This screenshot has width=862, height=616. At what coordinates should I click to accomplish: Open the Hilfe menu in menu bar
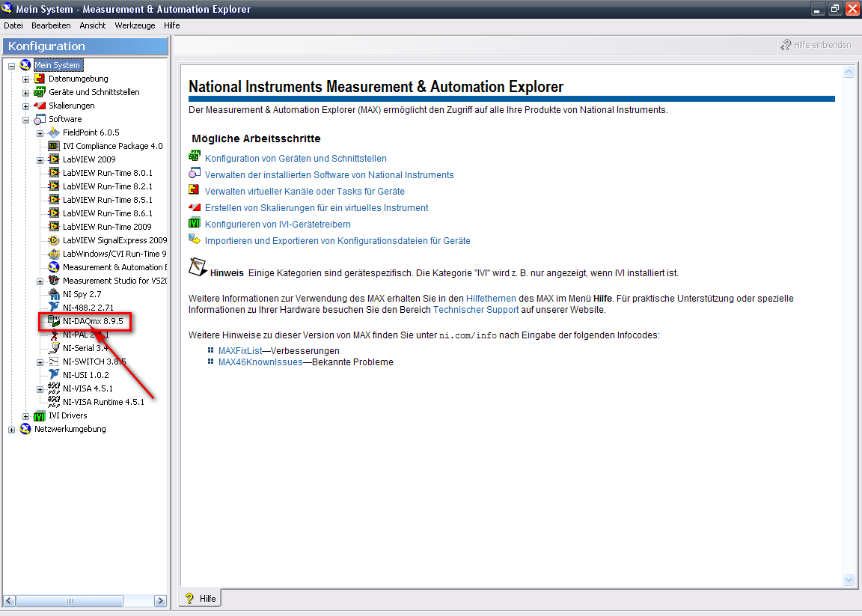(x=171, y=25)
